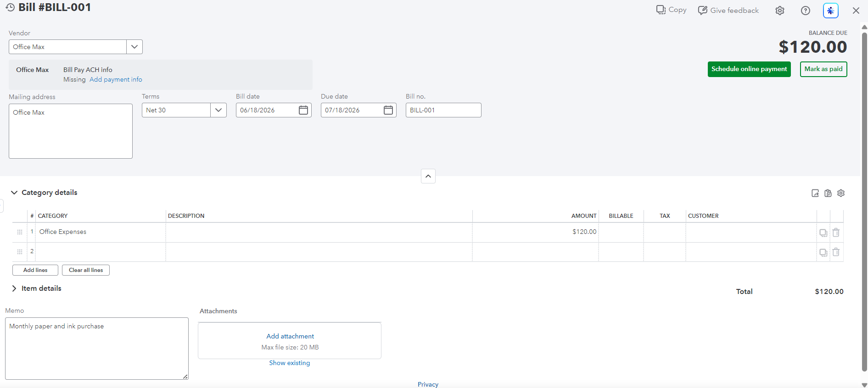Click the Memo text area
The image size is (868, 388).
[x=97, y=349]
